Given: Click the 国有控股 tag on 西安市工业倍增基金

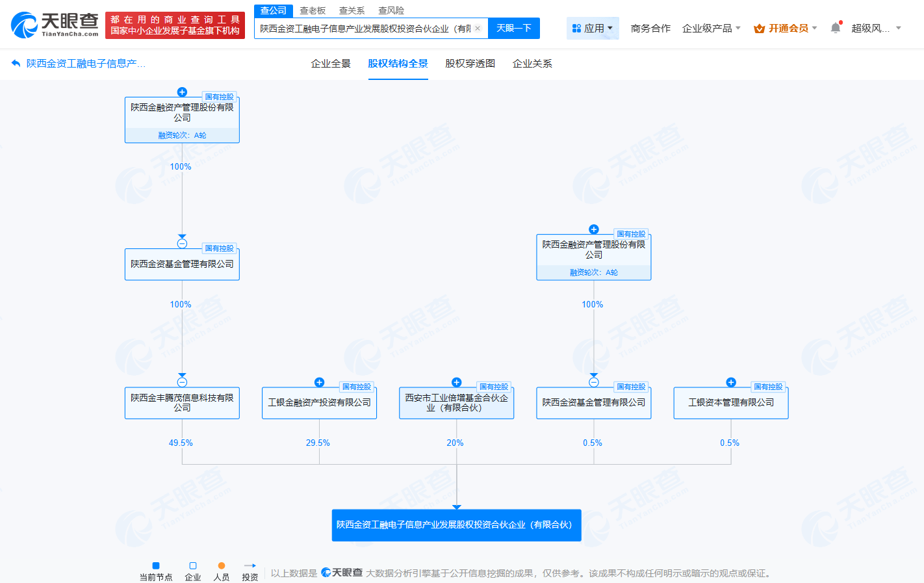Looking at the screenshot, I should [x=494, y=387].
